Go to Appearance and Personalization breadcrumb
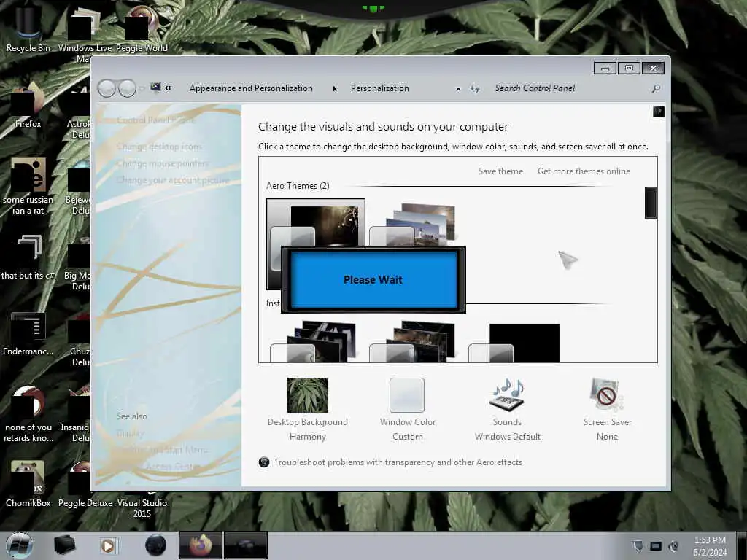The image size is (747, 560). pos(251,88)
